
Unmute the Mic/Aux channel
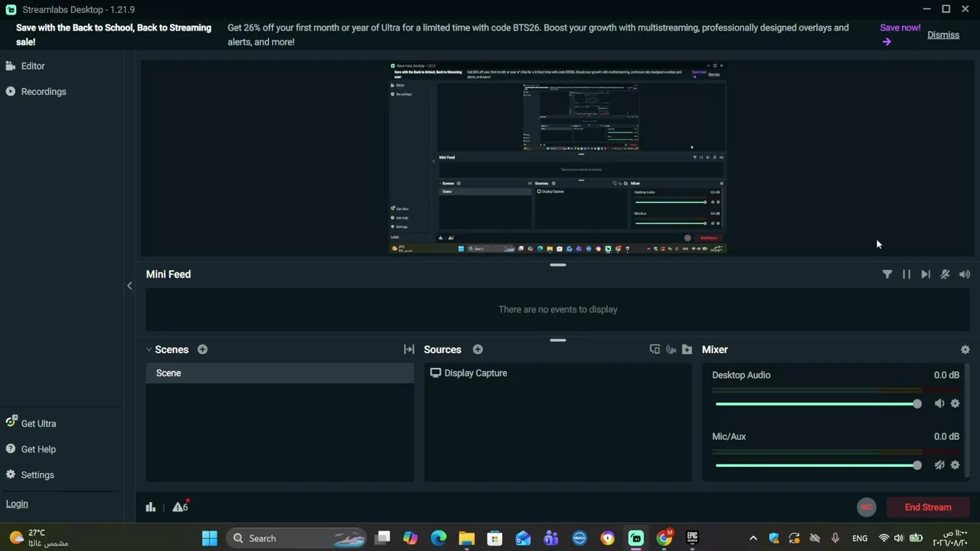[939, 465]
